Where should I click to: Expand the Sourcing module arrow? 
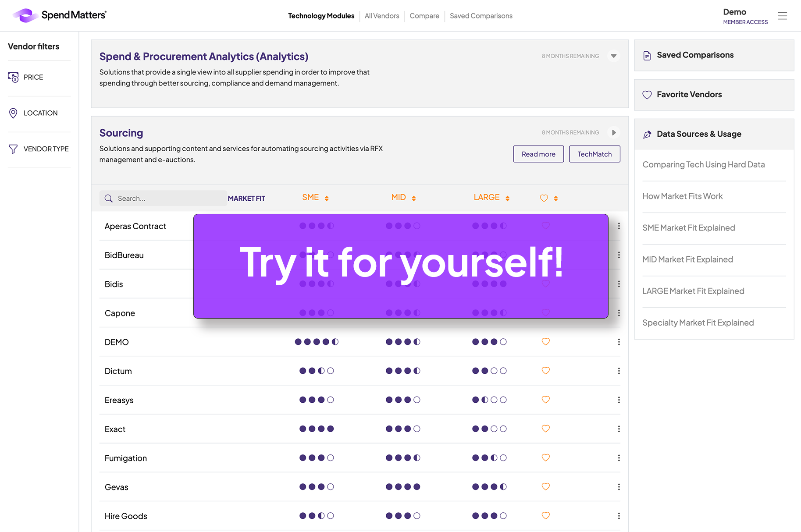click(x=614, y=132)
